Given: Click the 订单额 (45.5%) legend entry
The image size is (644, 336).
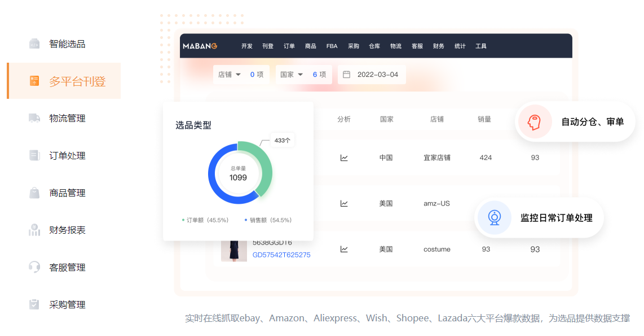Looking at the screenshot, I should [205, 220].
